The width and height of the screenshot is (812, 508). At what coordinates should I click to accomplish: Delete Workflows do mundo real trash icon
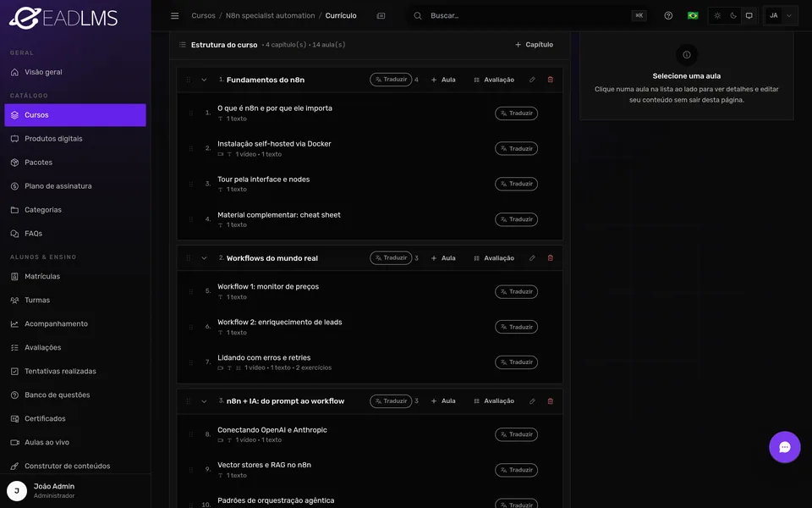551,258
